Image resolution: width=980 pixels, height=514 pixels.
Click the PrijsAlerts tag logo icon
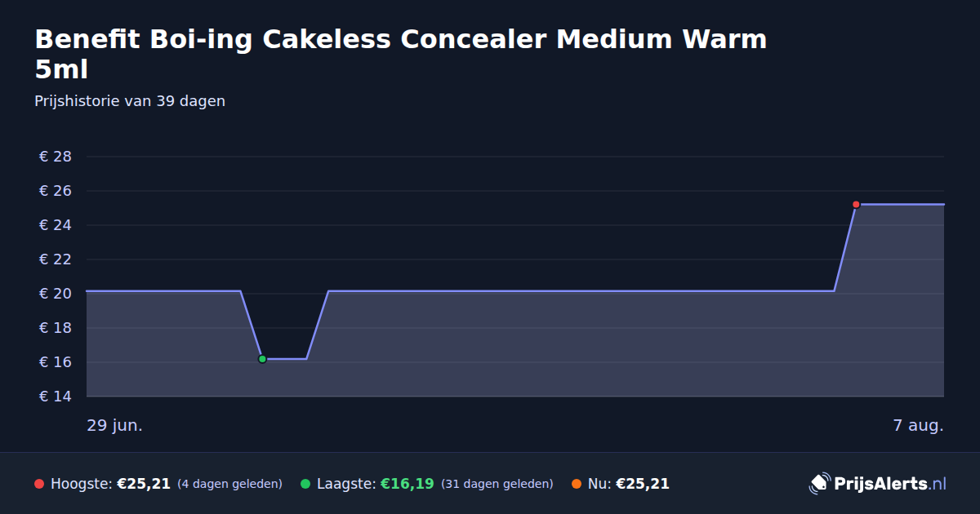[x=819, y=484]
